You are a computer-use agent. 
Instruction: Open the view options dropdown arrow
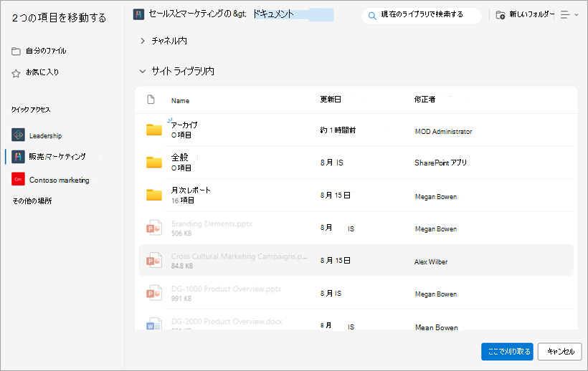pyautogui.click(x=577, y=15)
